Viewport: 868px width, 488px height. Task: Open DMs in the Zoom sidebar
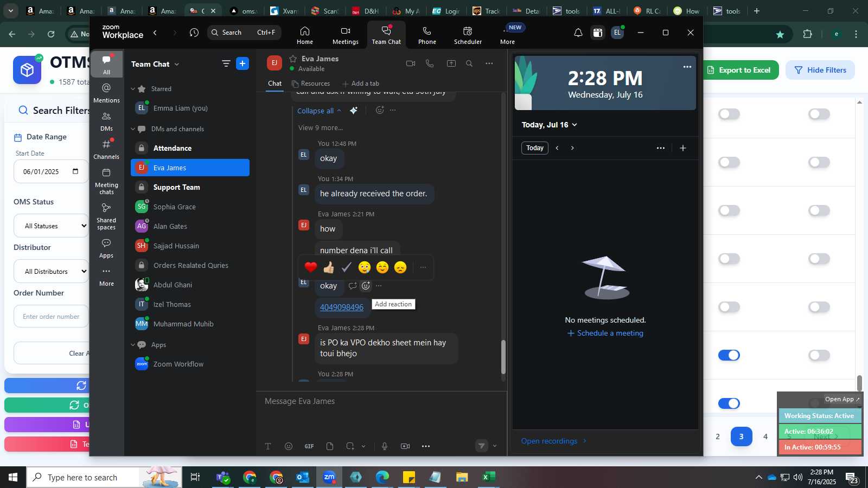coord(106,121)
